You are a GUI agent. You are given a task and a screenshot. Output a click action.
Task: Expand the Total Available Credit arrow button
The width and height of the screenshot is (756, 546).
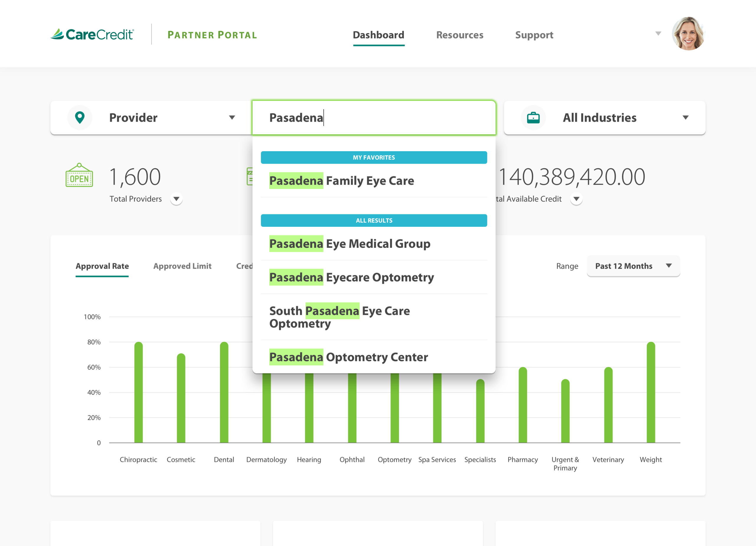click(576, 199)
